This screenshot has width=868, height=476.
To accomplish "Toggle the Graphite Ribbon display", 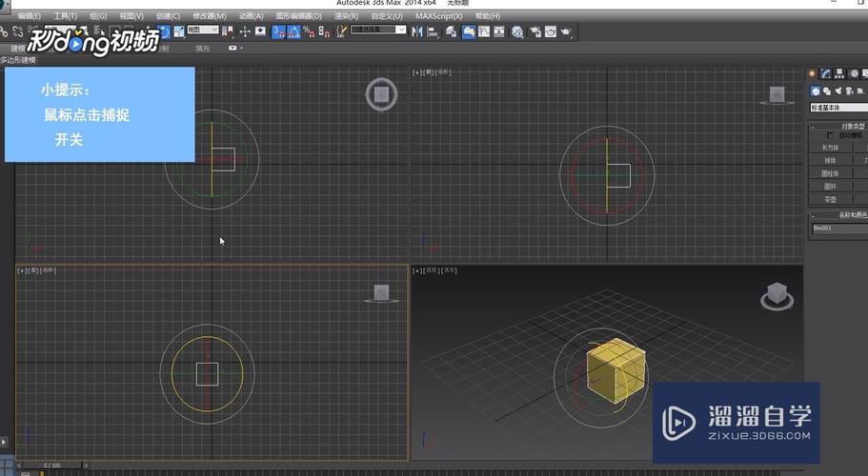I will click(469, 32).
